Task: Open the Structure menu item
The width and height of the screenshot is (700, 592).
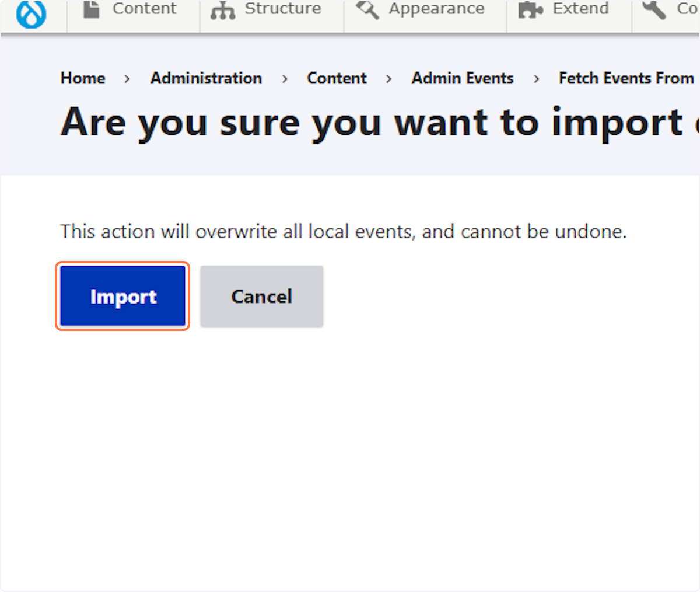Action: [x=282, y=9]
